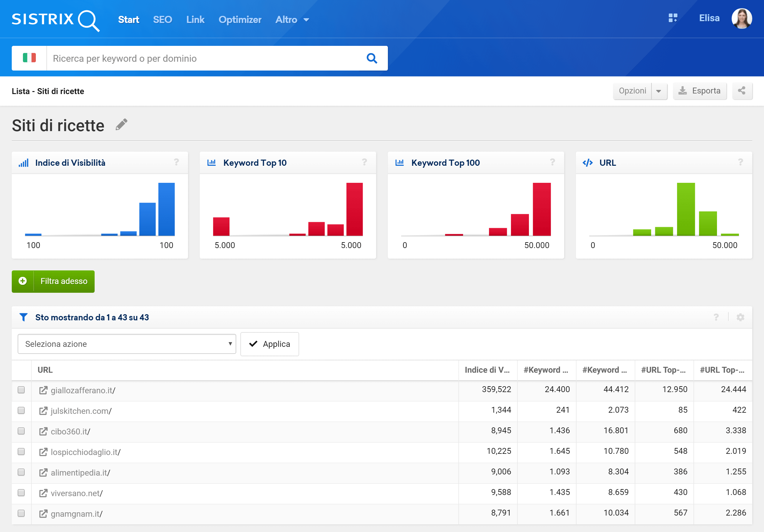Click the plus icon on Filtra adesso
764x532 pixels.
(x=23, y=281)
